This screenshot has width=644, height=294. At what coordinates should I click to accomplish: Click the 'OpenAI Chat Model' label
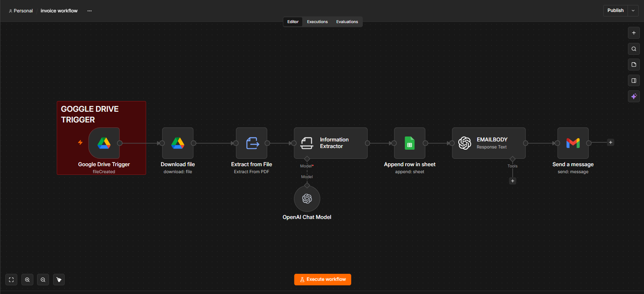[307, 217]
